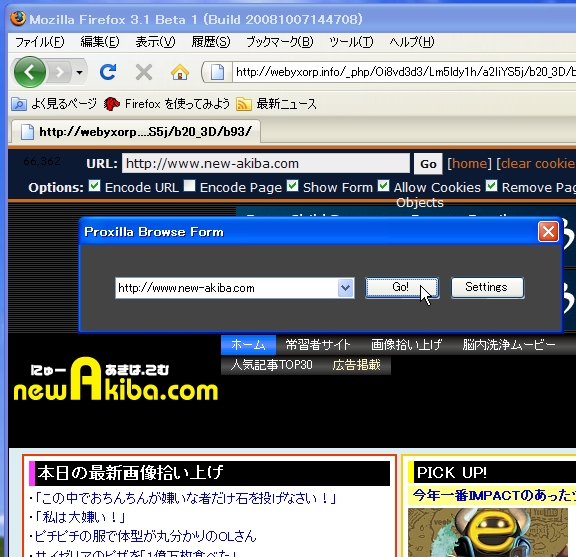The height and width of the screenshot is (557, 576).
Task: Disable the Allow Cookies checkbox
Action: (x=384, y=186)
